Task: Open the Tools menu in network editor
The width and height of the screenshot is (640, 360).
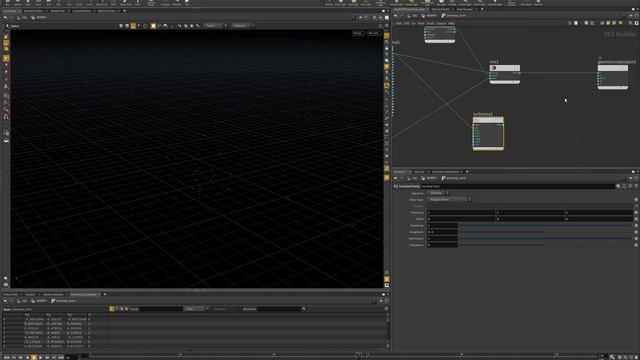Action: pyautogui.click(x=430, y=23)
